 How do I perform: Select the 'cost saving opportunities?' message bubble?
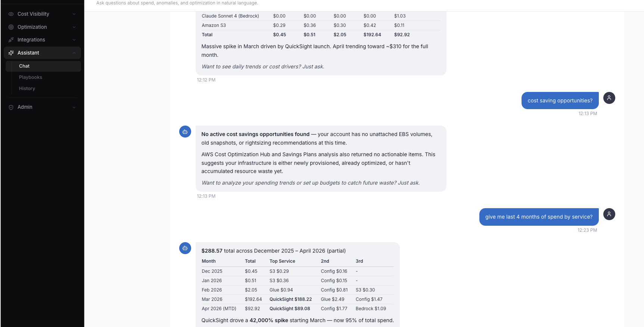[560, 100]
